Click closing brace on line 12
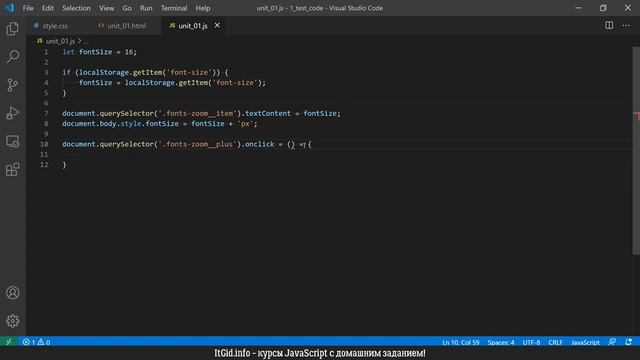The image size is (640, 360). click(x=64, y=164)
